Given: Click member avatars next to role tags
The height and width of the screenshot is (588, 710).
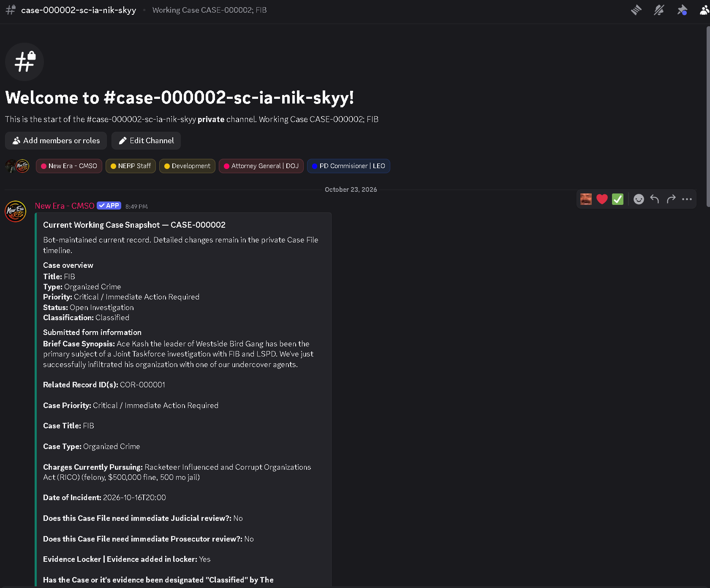Looking at the screenshot, I should click(17, 166).
